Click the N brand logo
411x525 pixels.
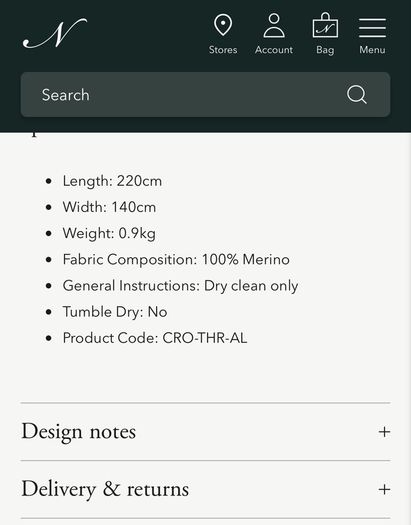55,33
